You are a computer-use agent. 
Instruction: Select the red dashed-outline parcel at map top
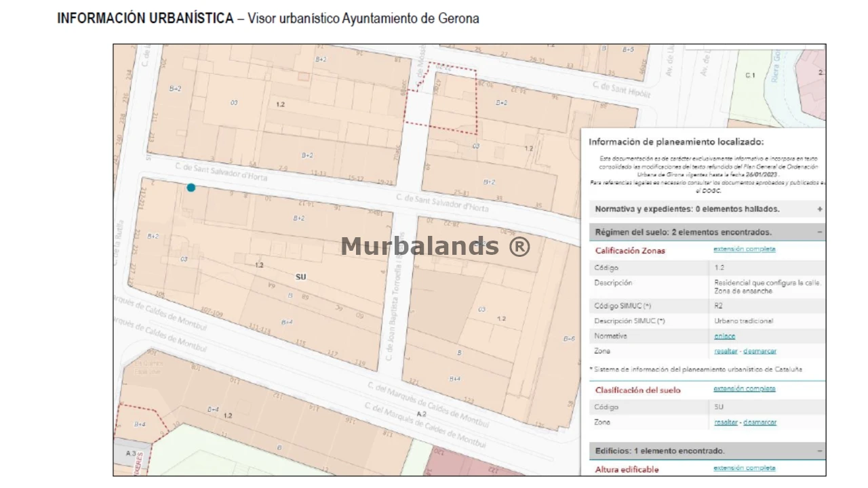click(x=441, y=102)
